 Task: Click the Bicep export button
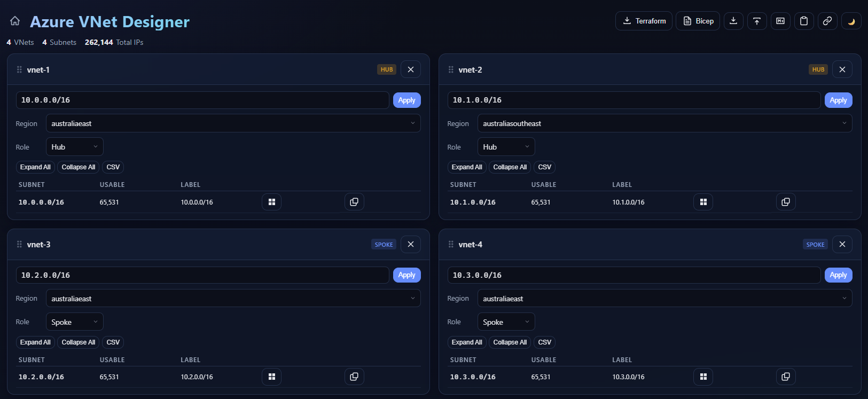(698, 21)
